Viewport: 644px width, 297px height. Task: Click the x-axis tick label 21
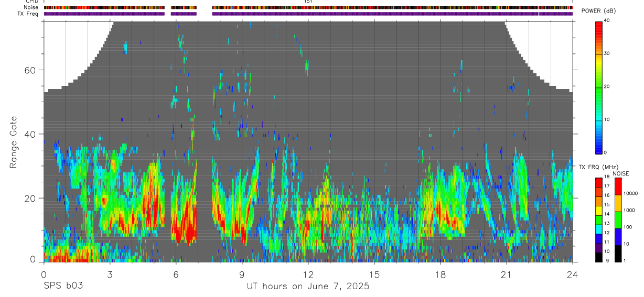pyautogui.click(x=506, y=274)
